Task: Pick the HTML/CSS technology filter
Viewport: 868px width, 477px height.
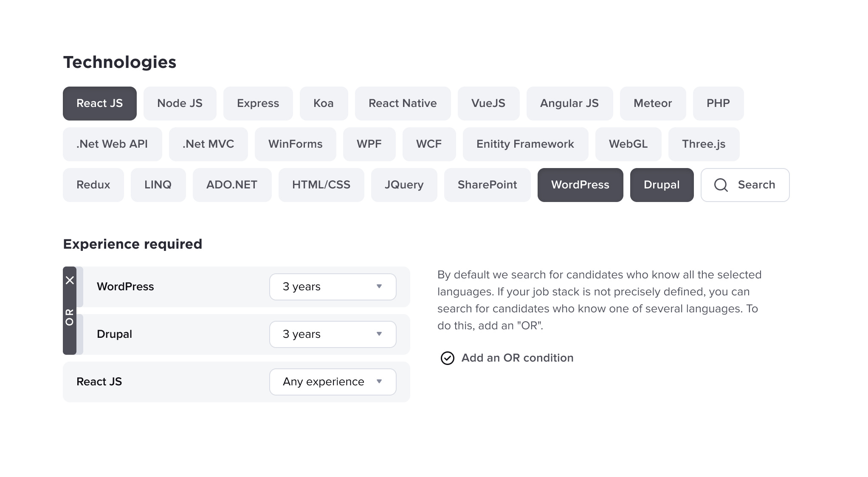Action: pos(321,185)
